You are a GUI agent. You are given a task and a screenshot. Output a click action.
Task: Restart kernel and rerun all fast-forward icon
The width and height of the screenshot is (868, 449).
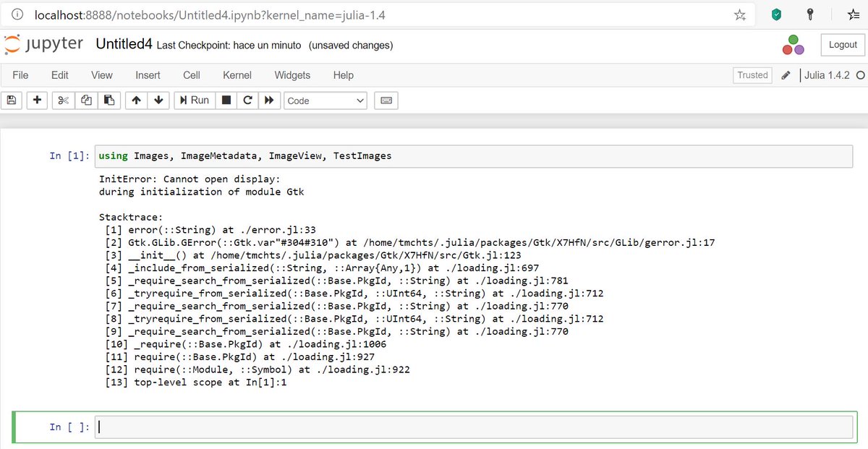tap(269, 101)
